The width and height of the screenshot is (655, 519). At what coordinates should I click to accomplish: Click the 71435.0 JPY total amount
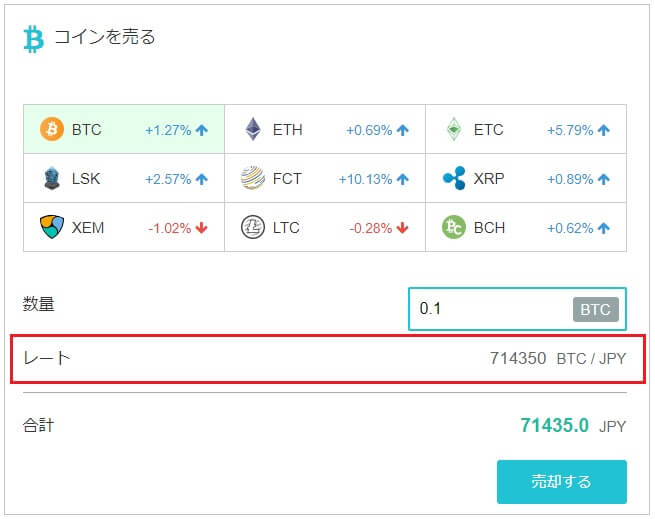[x=573, y=426]
